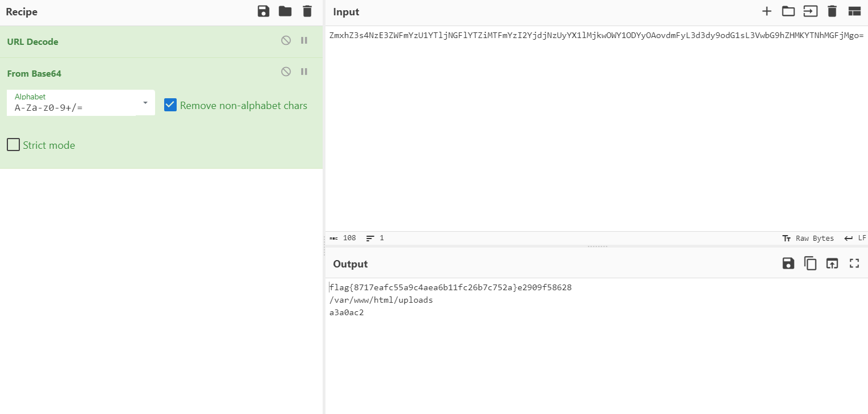Set breakpoint on From Base64

pos(304,72)
